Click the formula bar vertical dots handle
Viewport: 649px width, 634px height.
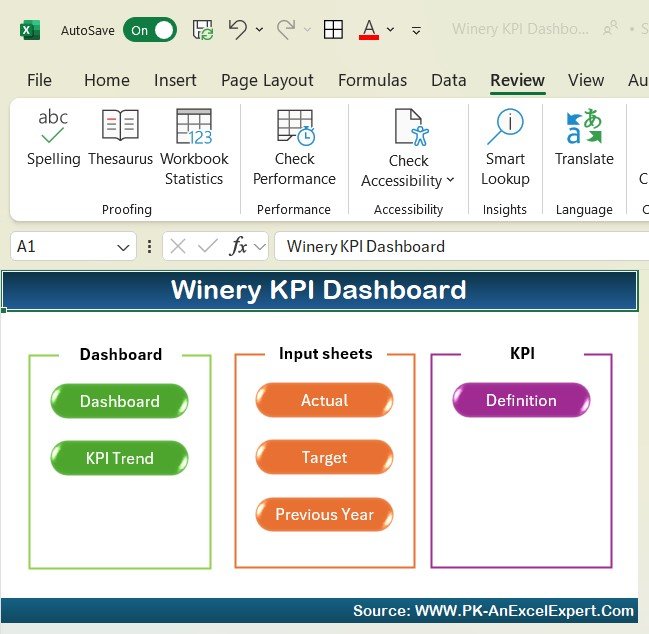point(149,247)
